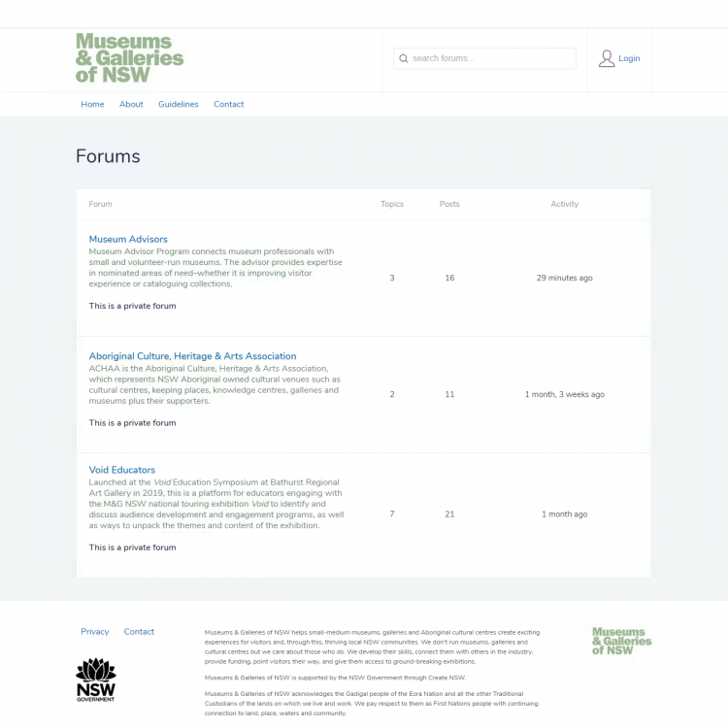This screenshot has width=728, height=728.
Task: Open the Login link
Action: coord(629,58)
